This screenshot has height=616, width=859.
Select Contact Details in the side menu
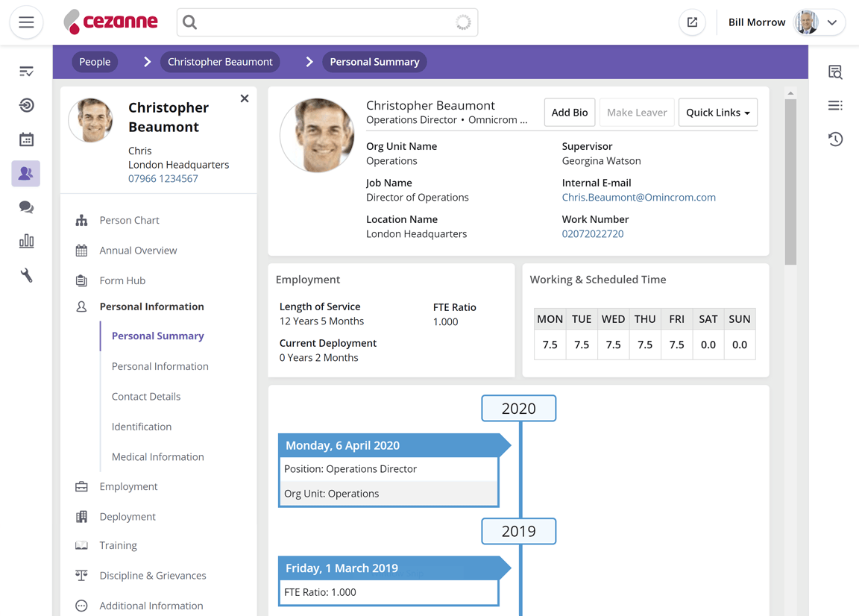tap(146, 397)
